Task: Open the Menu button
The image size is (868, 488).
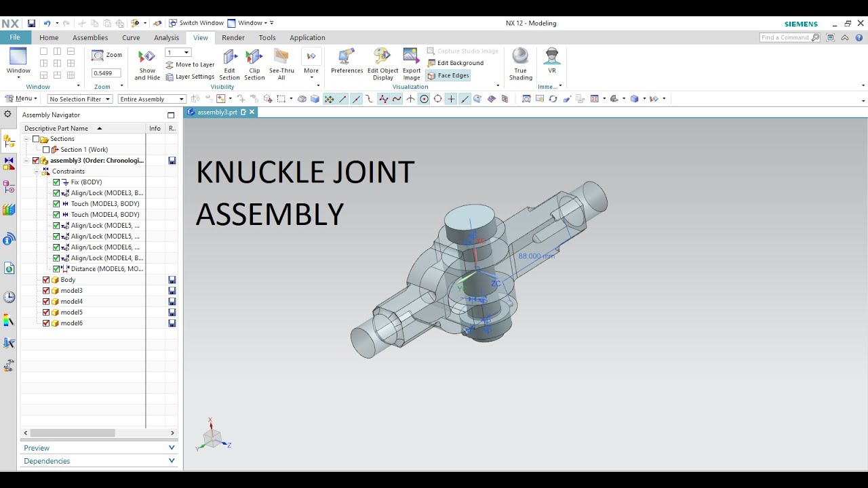Action: 21,99
